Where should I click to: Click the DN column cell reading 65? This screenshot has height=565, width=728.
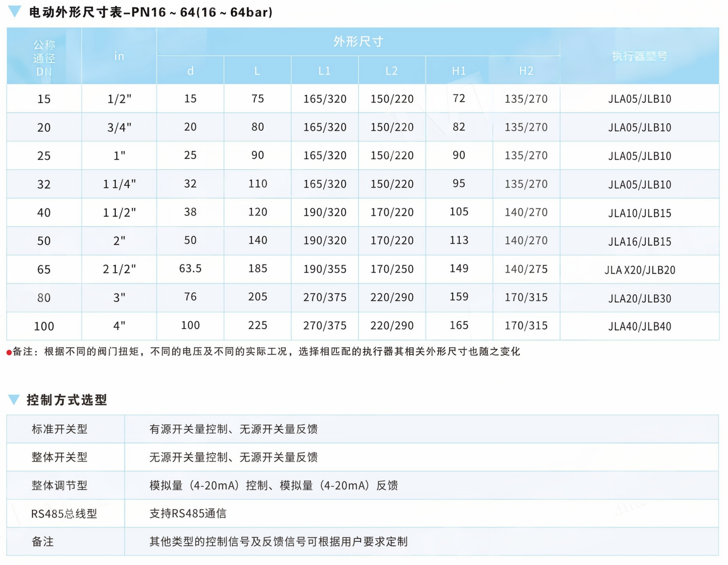click(x=44, y=269)
